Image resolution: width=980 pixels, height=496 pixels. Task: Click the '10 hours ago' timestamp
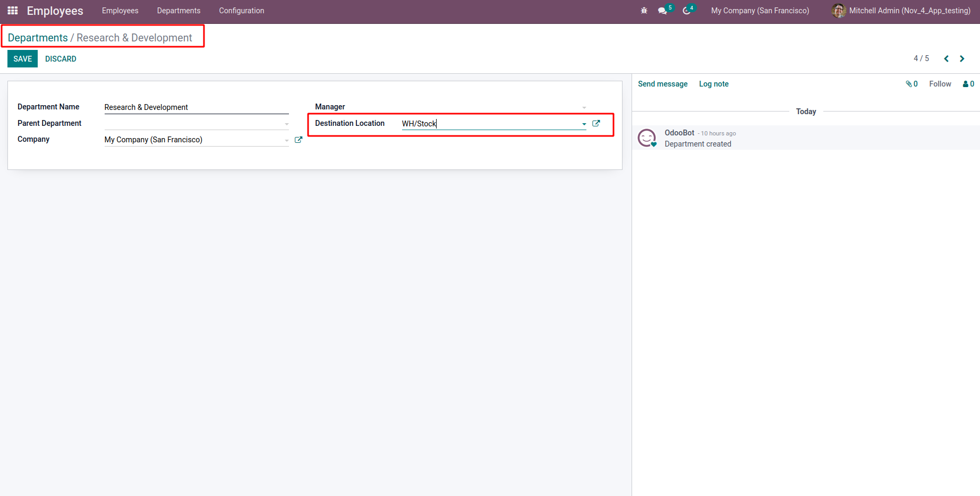click(718, 133)
